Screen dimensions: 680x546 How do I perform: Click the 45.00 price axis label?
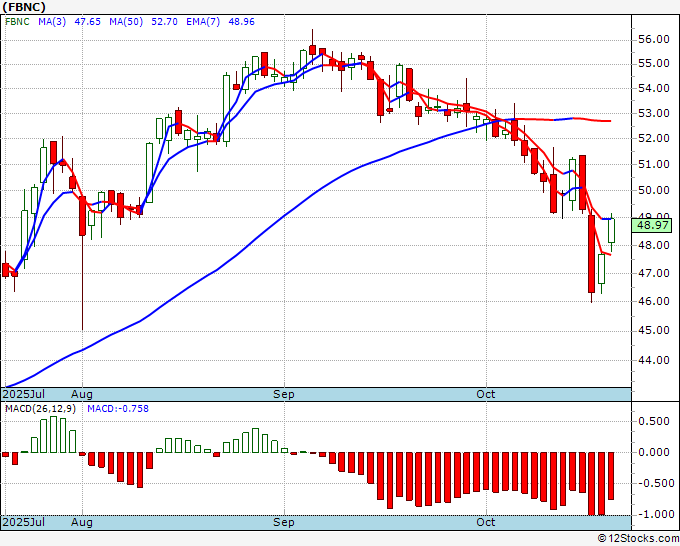tap(654, 330)
